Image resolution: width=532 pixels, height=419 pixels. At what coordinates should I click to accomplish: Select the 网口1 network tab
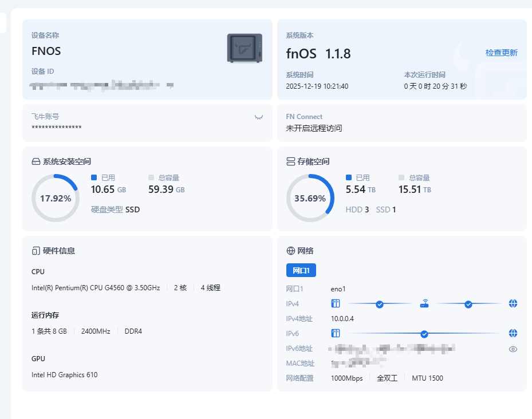click(x=301, y=270)
